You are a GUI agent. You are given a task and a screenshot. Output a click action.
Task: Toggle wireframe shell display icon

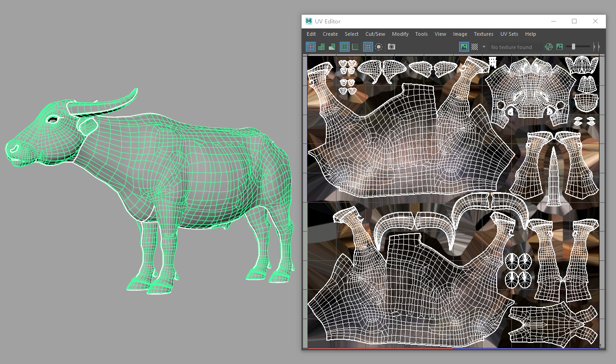pyautogui.click(x=311, y=47)
